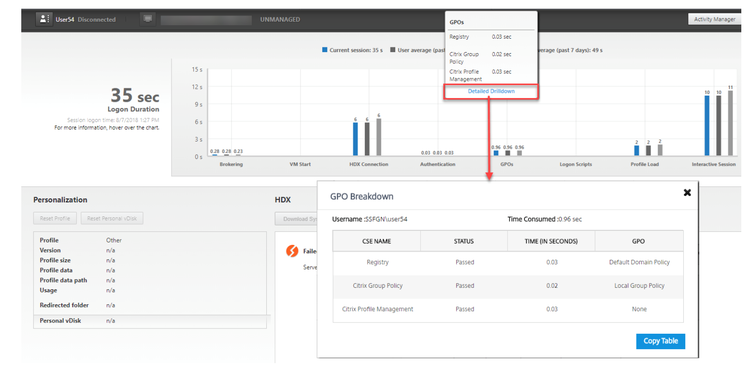
Task: Select the GPO column header
Action: pyautogui.click(x=639, y=241)
